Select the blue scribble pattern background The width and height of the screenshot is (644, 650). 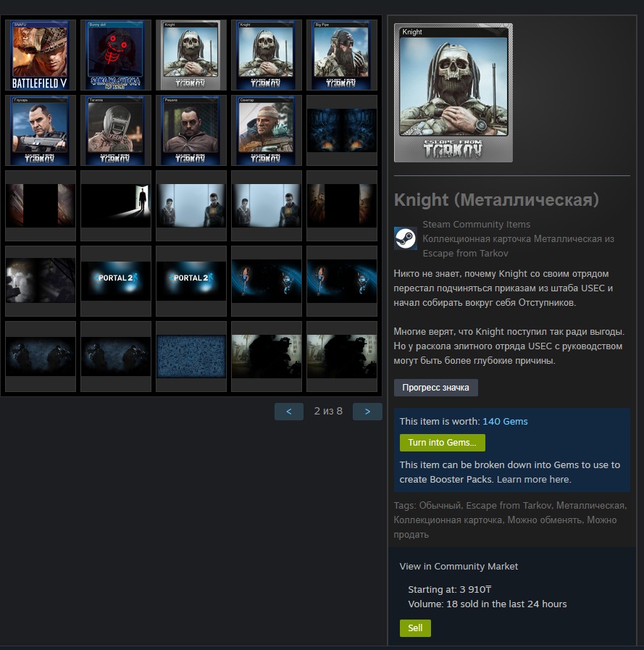pos(191,357)
